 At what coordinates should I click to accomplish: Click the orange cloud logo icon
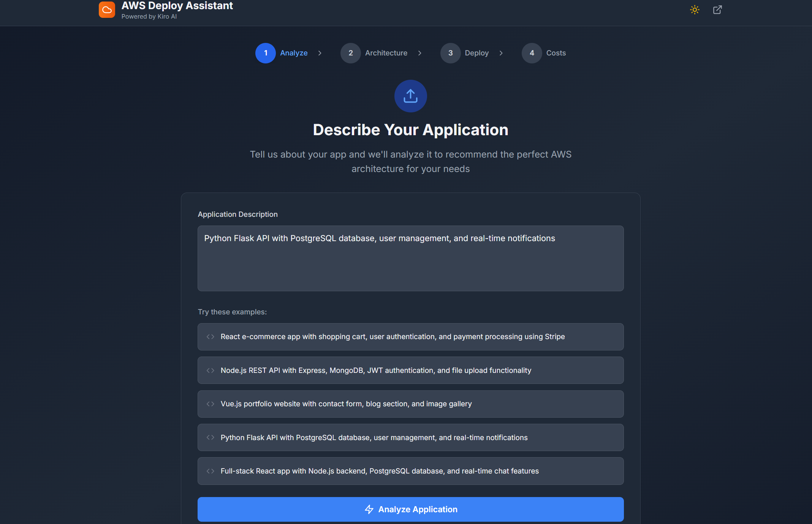107,10
